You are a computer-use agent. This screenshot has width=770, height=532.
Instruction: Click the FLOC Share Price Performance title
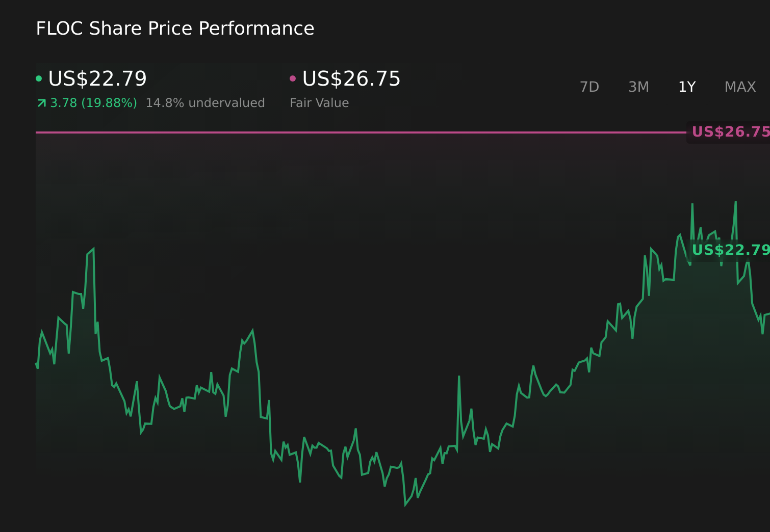click(174, 29)
